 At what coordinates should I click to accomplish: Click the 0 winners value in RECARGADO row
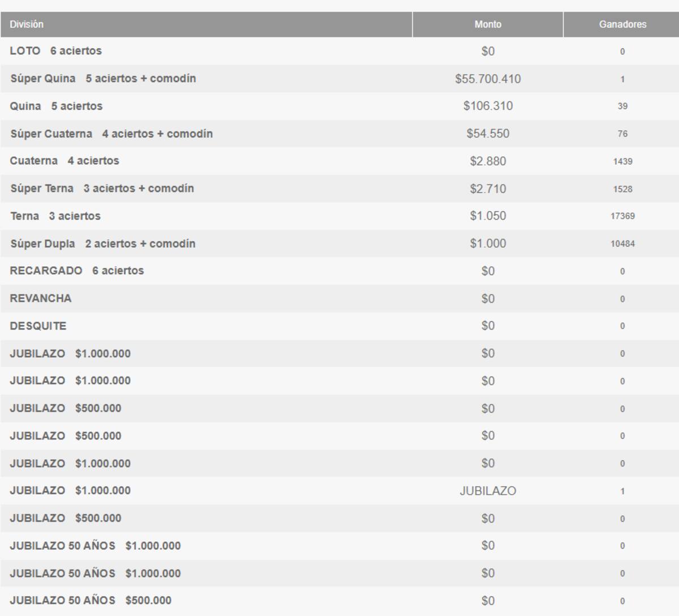[x=622, y=271]
